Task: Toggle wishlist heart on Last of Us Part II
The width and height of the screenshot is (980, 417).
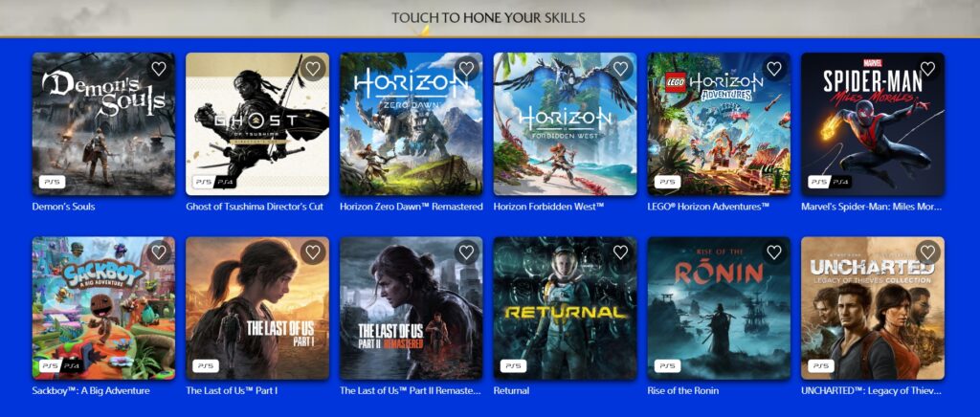Action: click(x=466, y=252)
